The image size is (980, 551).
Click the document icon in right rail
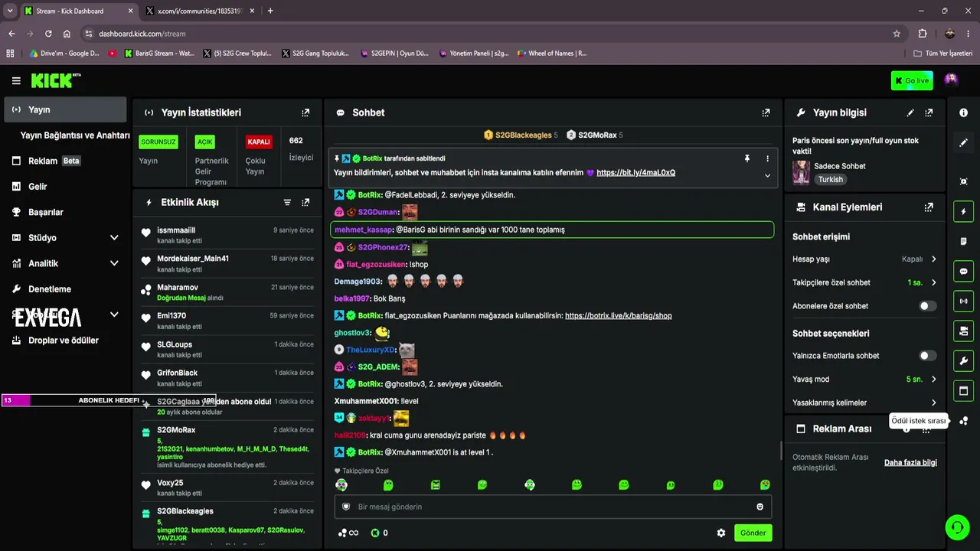coord(963,241)
